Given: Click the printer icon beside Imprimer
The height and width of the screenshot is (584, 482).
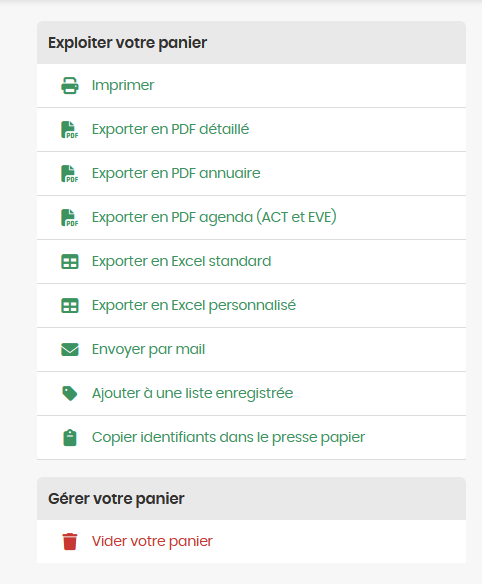Looking at the screenshot, I should coord(70,85).
